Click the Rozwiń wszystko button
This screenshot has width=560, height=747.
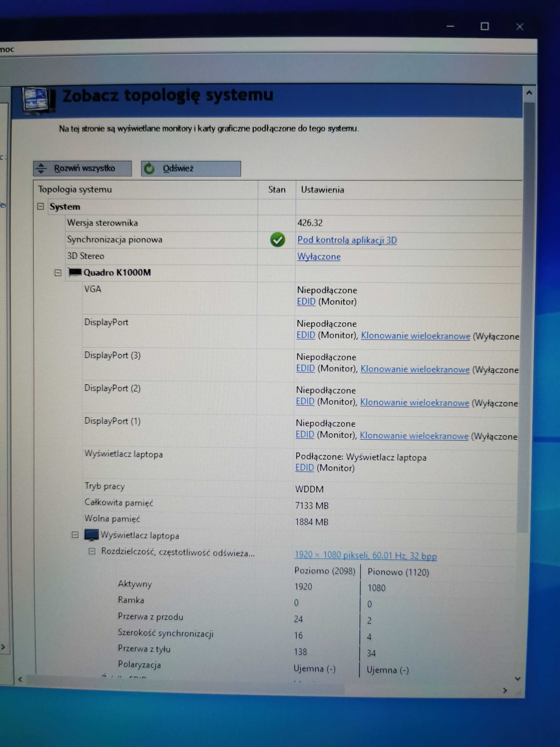click(82, 169)
